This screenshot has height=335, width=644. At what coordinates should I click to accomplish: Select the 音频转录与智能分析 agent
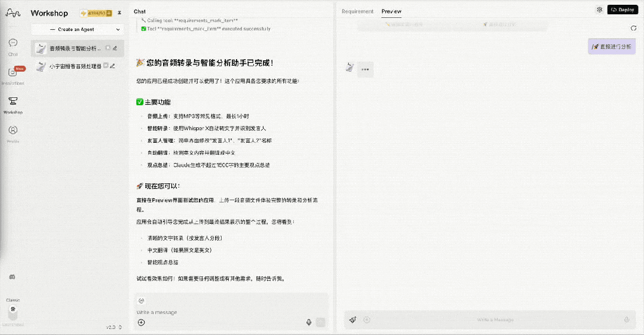pyautogui.click(x=77, y=48)
